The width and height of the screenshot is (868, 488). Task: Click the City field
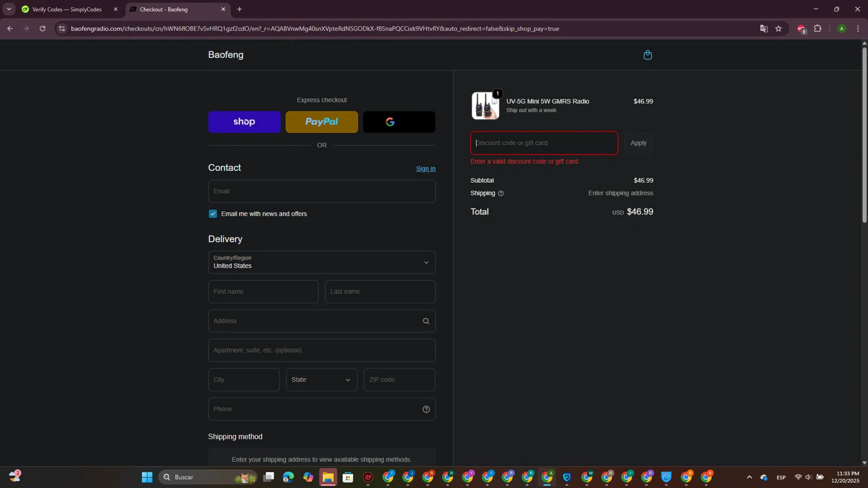click(x=244, y=380)
